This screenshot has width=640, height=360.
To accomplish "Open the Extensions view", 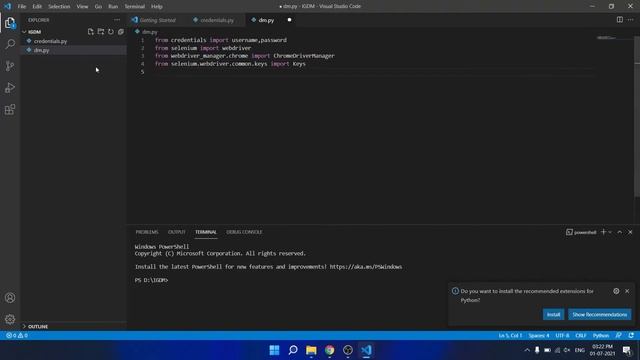I will point(10,109).
